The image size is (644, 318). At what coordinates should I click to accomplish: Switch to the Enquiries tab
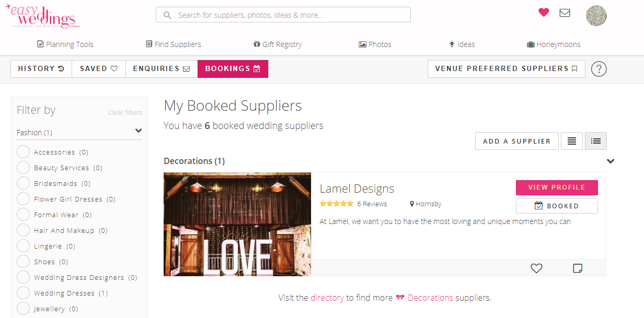tap(162, 68)
